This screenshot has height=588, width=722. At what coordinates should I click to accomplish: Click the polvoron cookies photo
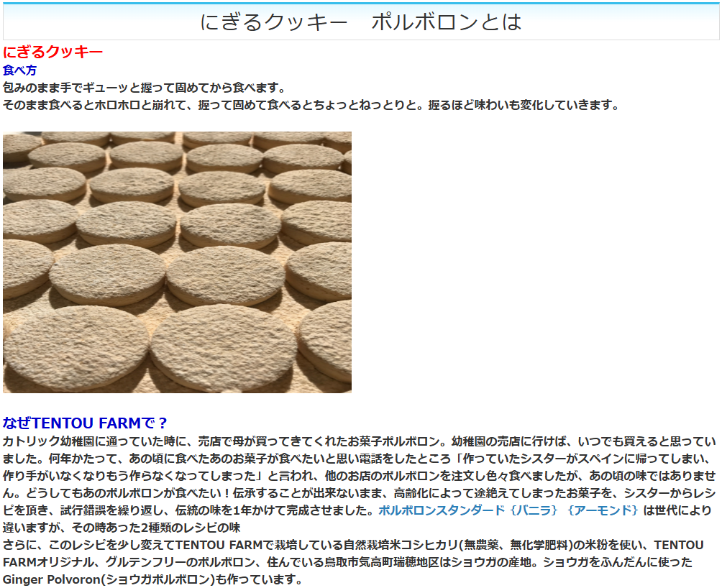(177, 262)
